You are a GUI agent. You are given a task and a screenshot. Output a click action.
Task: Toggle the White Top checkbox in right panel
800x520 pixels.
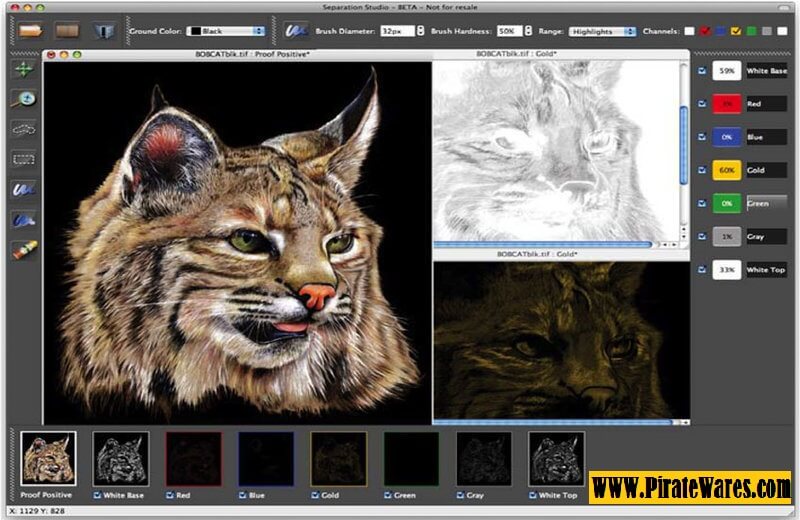[x=700, y=270]
